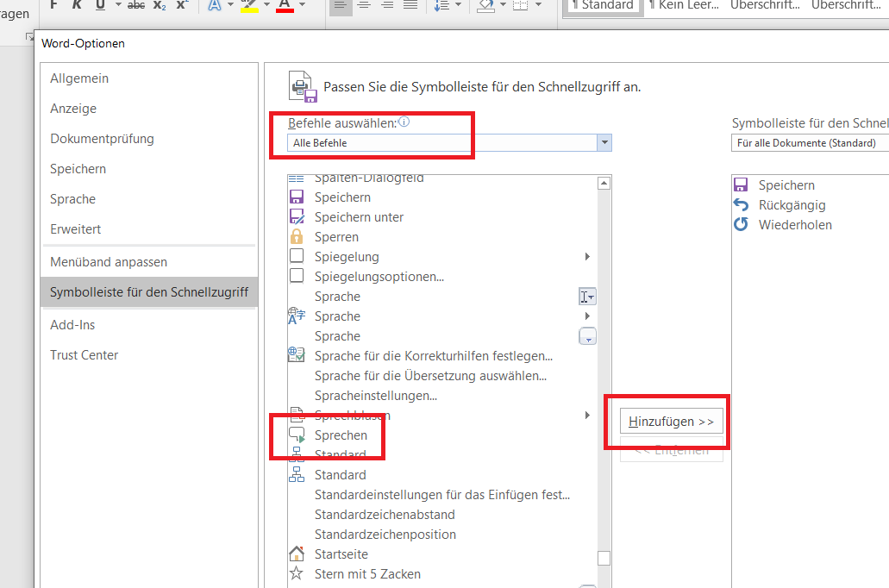The height and width of the screenshot is (588, 889).
Task: Select Symbolleiste für den Schnellzugriff category
Action: pos(150,292)
